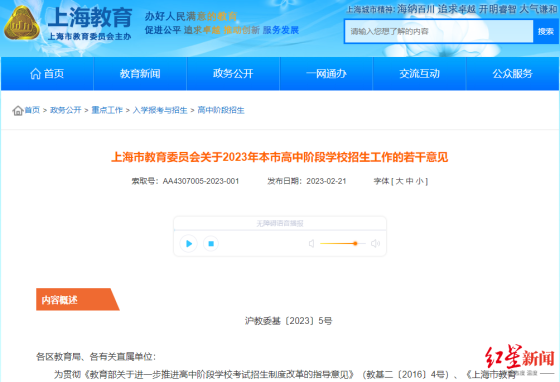Focus the search input field in the header
This screenshot has width=560, height=382.
point(439,31)
